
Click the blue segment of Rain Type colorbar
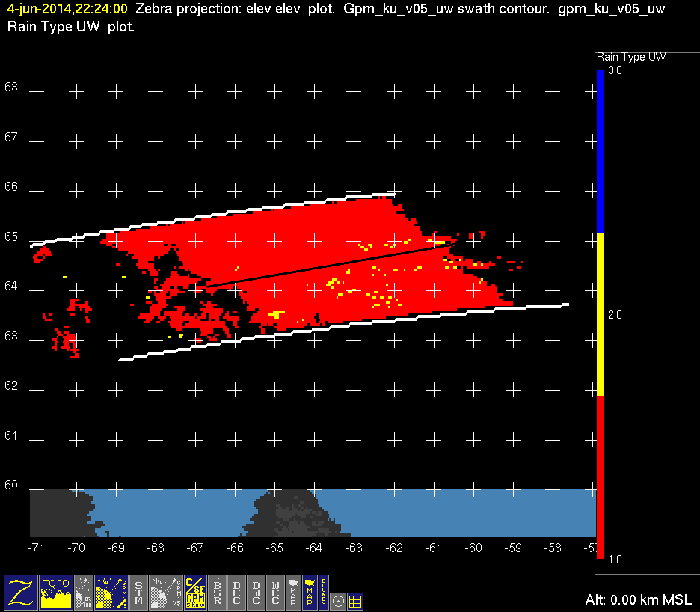point(600,151)
